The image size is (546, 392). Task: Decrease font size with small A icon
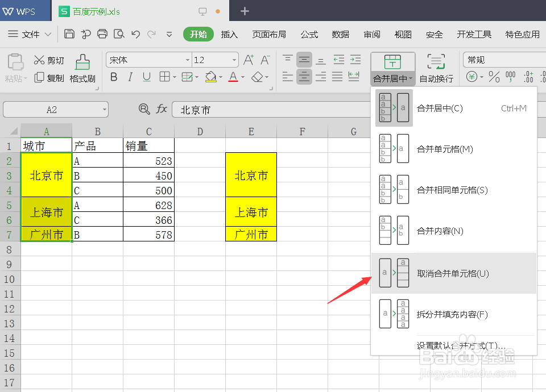(x=265, y=60)
